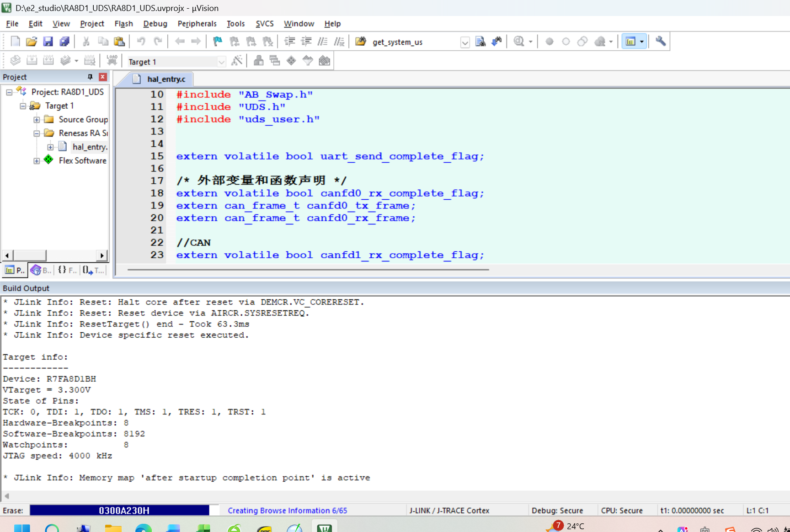Collapse the Renesas RA folder node

point(37,133)
